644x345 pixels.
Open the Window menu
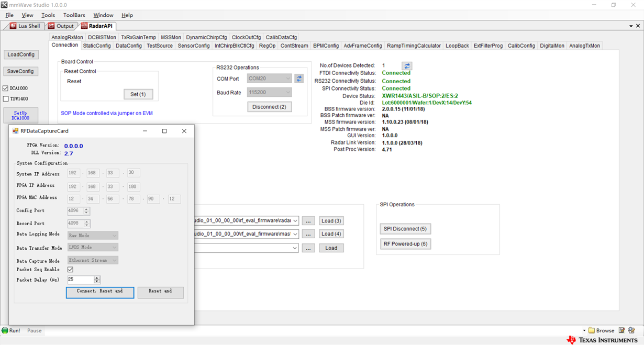click(x=103, y=15)
